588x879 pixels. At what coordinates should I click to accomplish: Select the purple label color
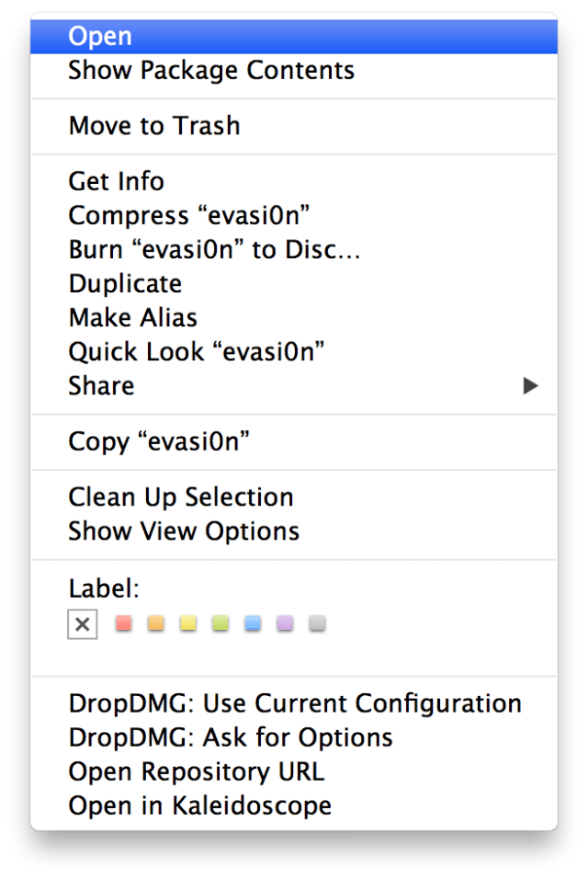click(285, 624)
